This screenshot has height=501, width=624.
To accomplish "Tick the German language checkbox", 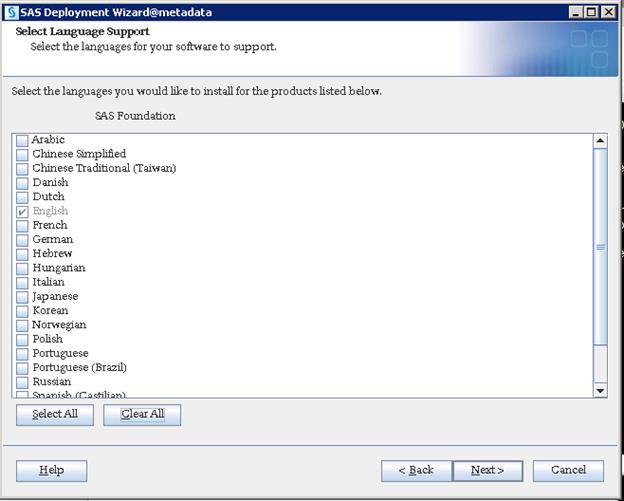I will (x=22, y=240).
